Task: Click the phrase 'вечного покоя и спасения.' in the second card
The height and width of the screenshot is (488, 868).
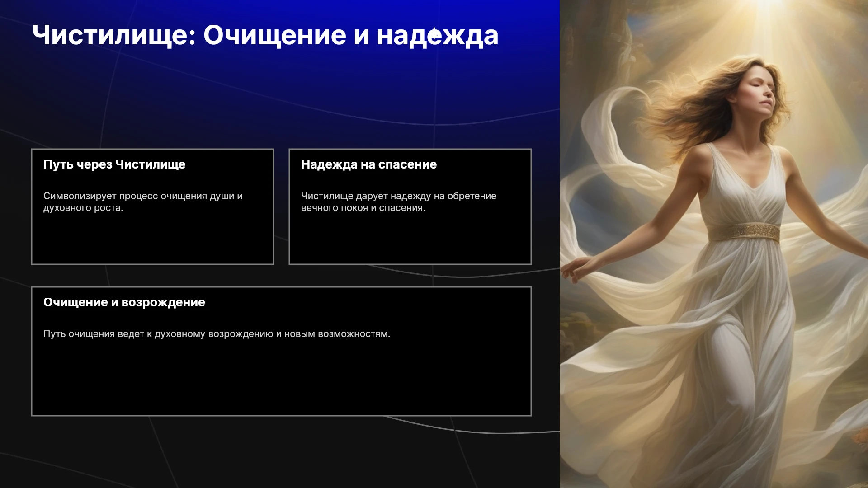Action: tap(363, 208)
